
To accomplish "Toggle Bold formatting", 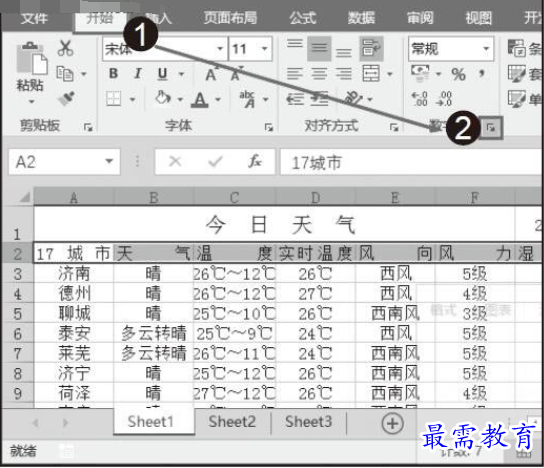I will pos(113,74).
